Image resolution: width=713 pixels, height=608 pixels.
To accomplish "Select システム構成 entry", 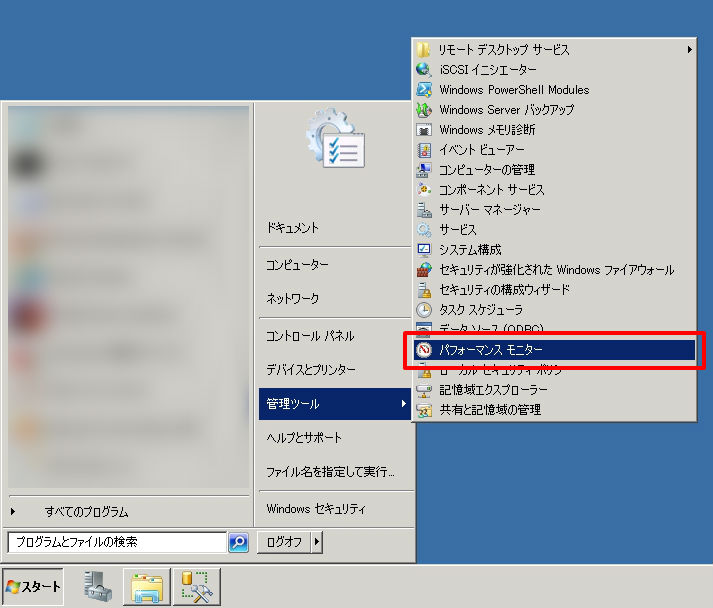I will 555,250.
